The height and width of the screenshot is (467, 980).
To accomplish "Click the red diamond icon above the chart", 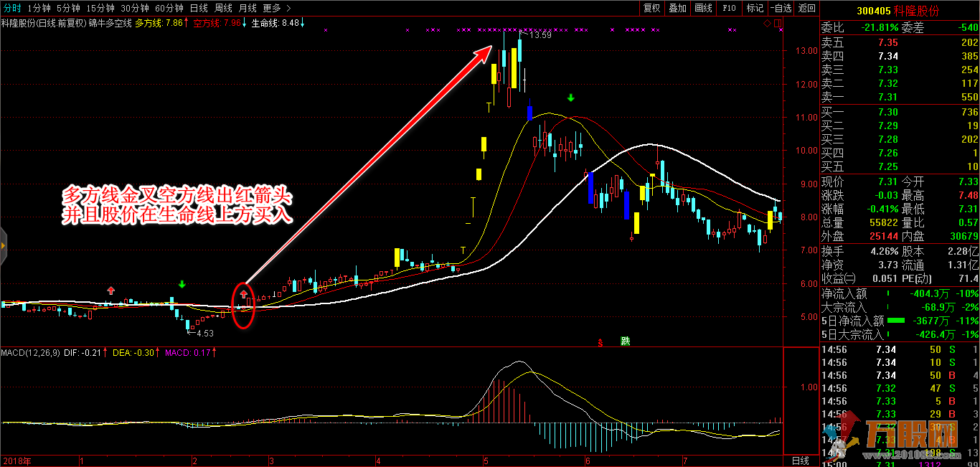I will tap(766, 23).
